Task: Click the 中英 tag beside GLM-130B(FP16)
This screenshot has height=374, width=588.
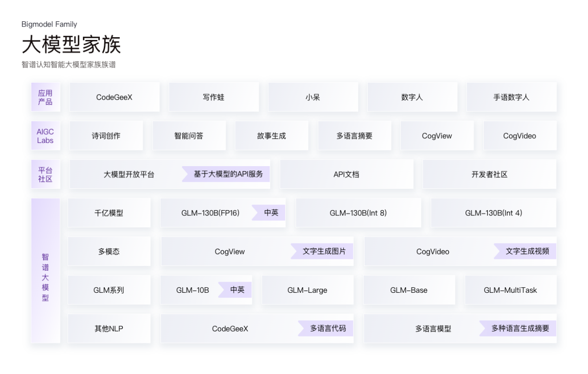Action: tap(268, 213)
